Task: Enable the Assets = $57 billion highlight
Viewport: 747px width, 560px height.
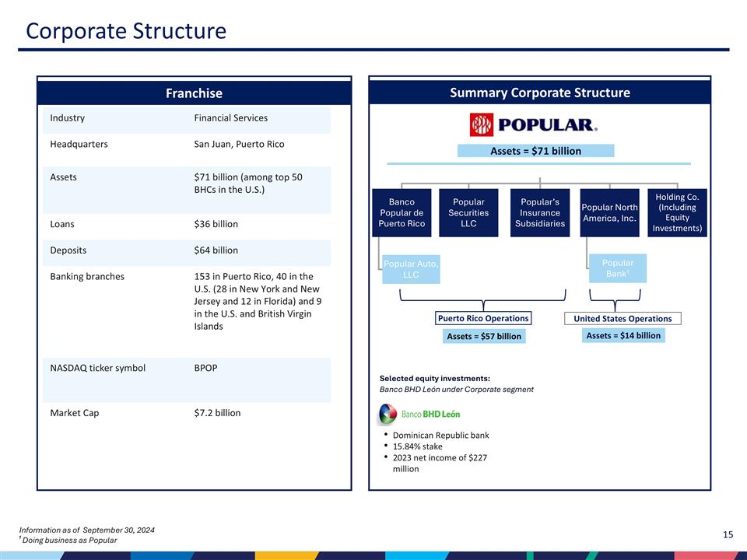Action: pyautogui.click(x=484, y=335)
